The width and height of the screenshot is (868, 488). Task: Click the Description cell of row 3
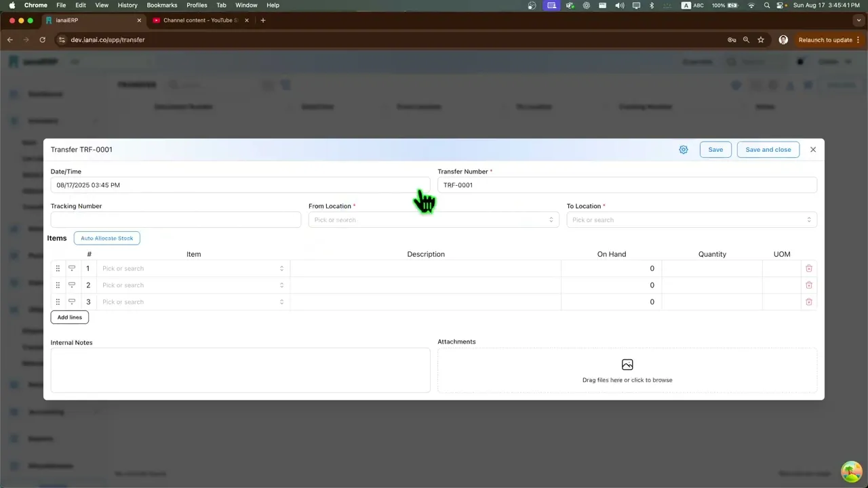point(426,302)
